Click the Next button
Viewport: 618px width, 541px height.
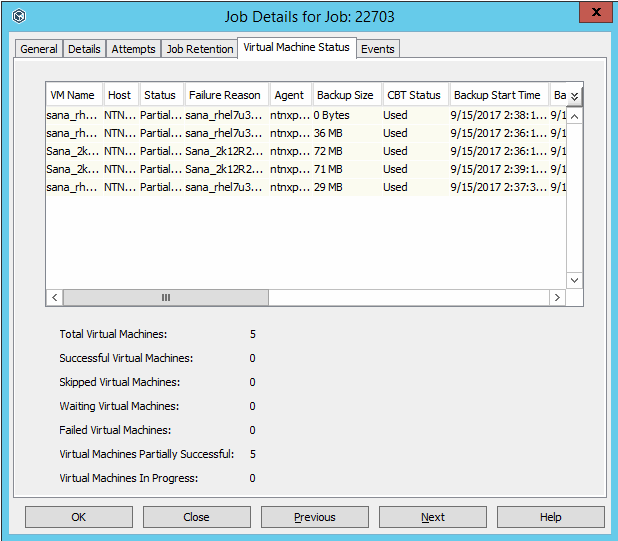point(432,517)
